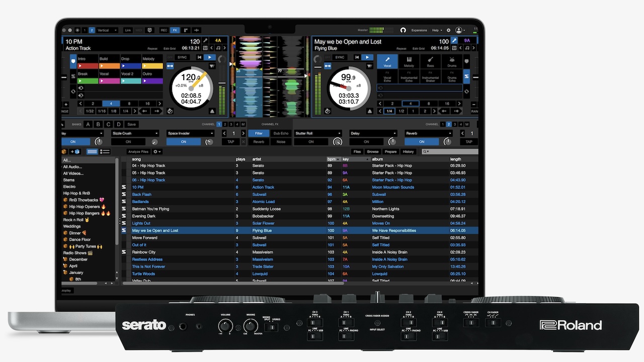Toggle REC panel button
The image size is (644, 362).
tap(164, 30)
